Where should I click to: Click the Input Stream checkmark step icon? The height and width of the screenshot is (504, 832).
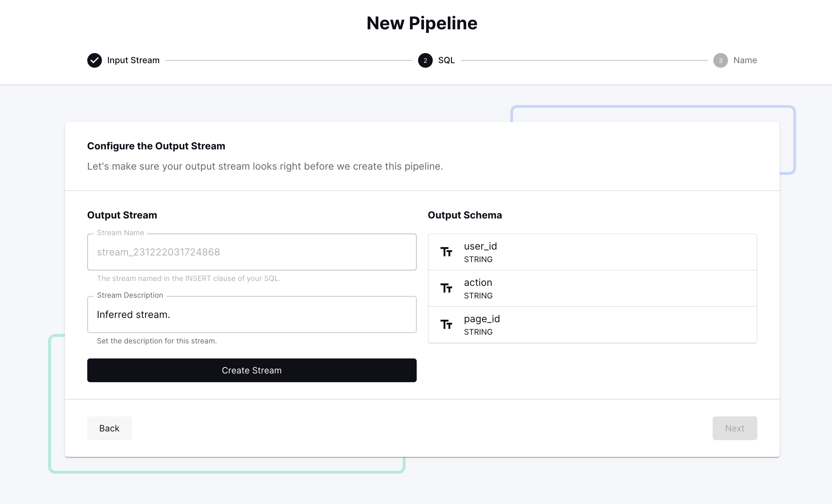95,60
